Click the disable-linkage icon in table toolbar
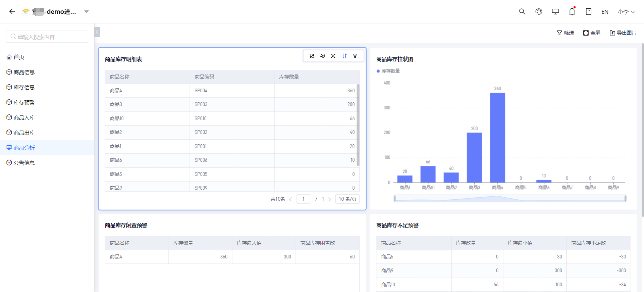 [312, 56]
